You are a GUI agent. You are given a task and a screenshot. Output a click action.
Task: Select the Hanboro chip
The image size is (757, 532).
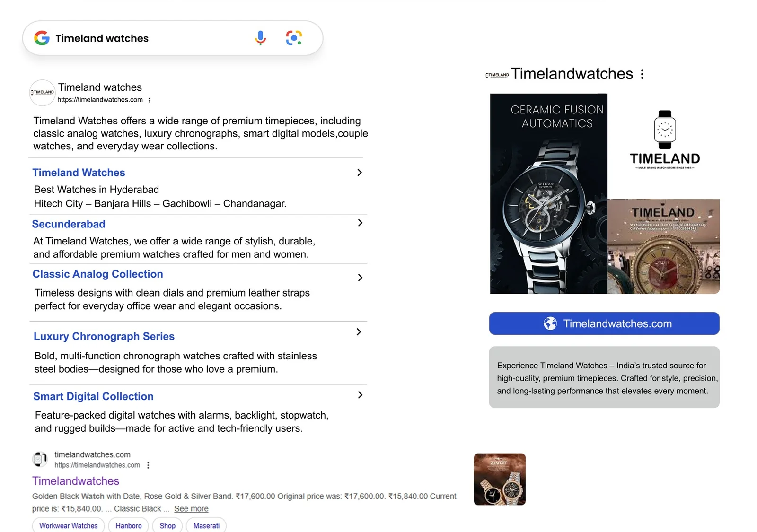tap(129, 525)
